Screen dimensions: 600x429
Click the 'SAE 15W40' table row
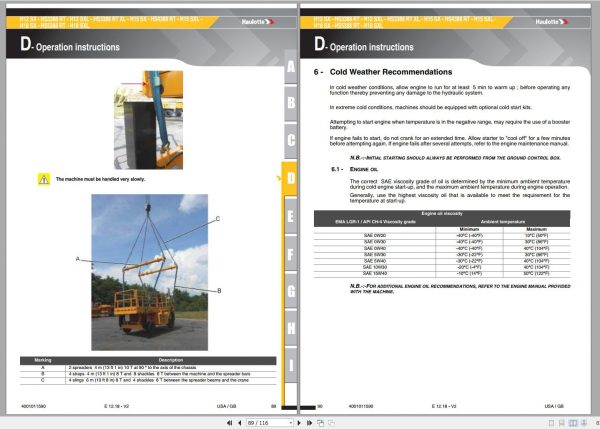click(x=442, y=274)
